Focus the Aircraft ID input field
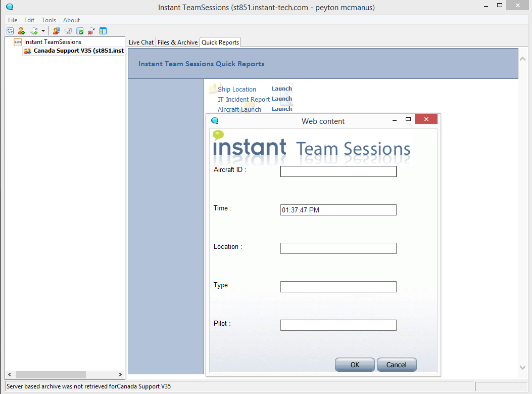This screenshot has width=532, height=394. coord(338,171)
